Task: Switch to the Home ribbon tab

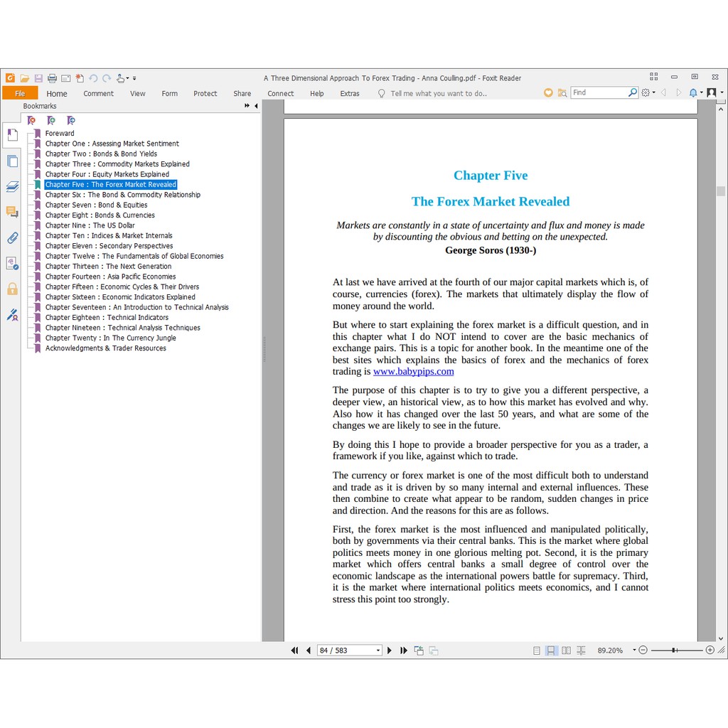Action: 57,93
